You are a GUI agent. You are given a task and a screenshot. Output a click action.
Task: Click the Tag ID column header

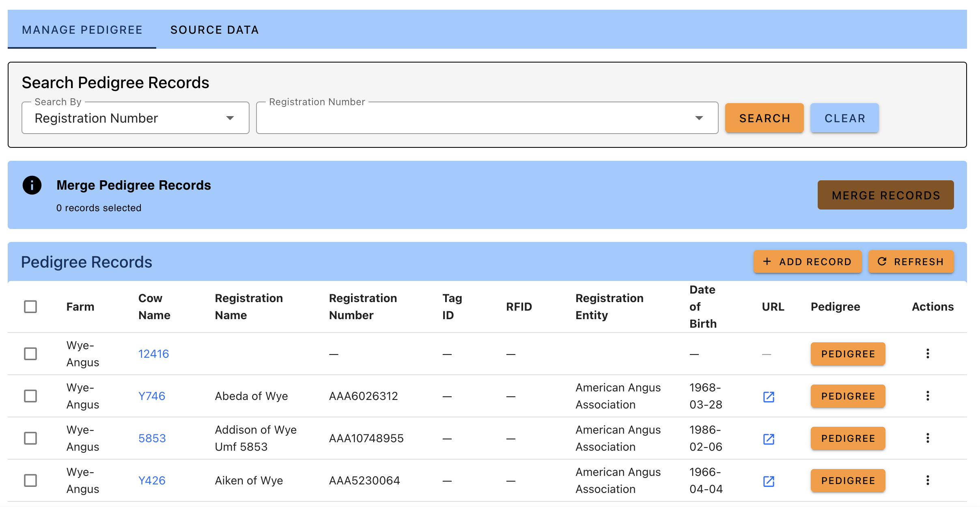tap(452, 307)
